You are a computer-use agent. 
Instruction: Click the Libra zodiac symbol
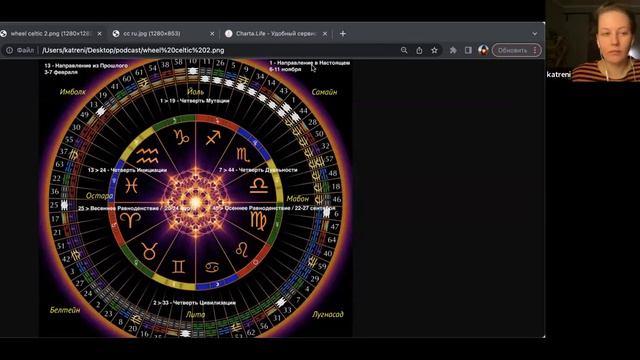click(x=259, y=186)
